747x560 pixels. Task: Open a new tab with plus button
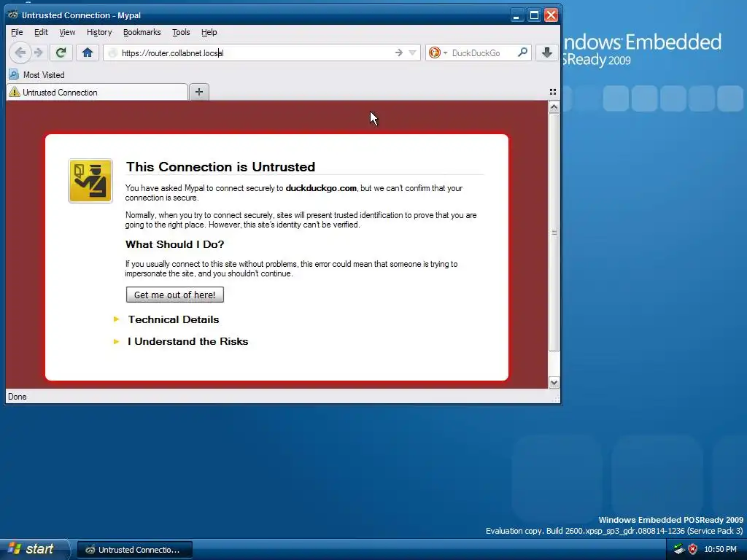199,92
